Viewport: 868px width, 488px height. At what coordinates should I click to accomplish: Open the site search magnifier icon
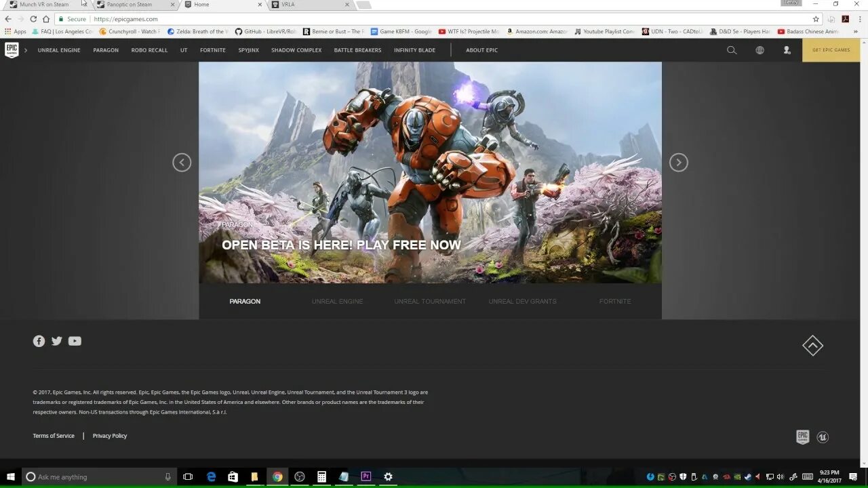tap(732, 50)
